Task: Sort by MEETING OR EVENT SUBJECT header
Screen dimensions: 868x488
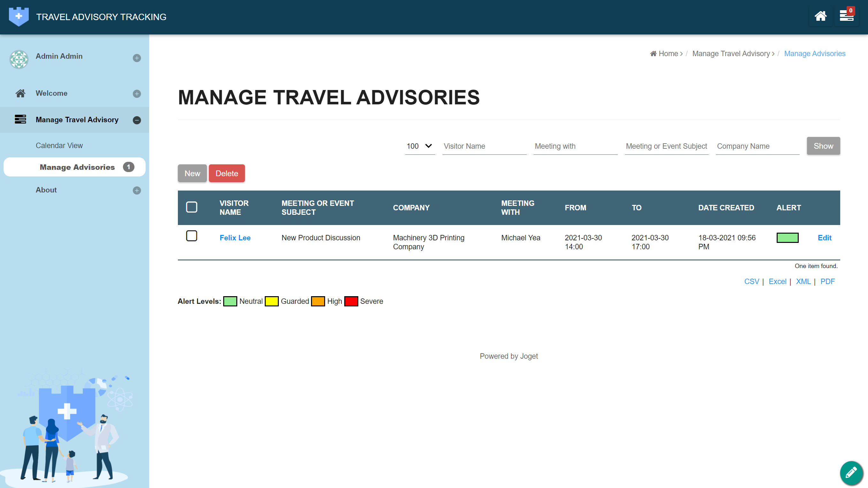Action: pos(318,208)
